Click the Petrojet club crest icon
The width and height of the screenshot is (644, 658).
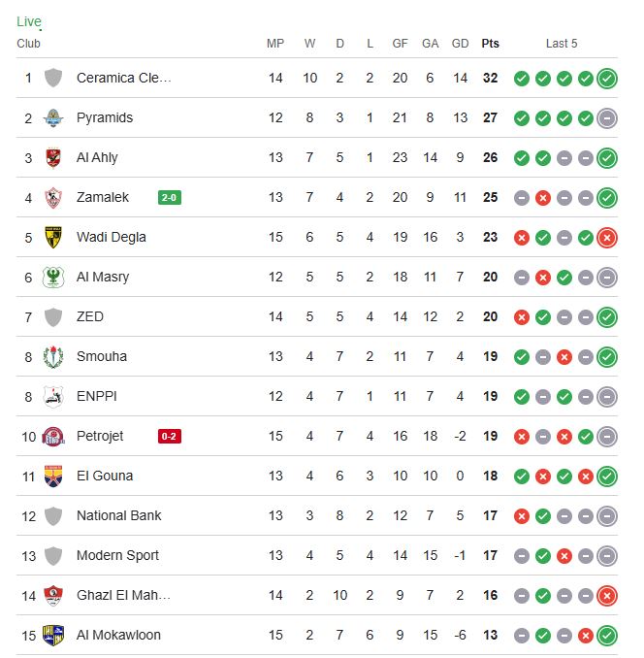coord(53,437)
